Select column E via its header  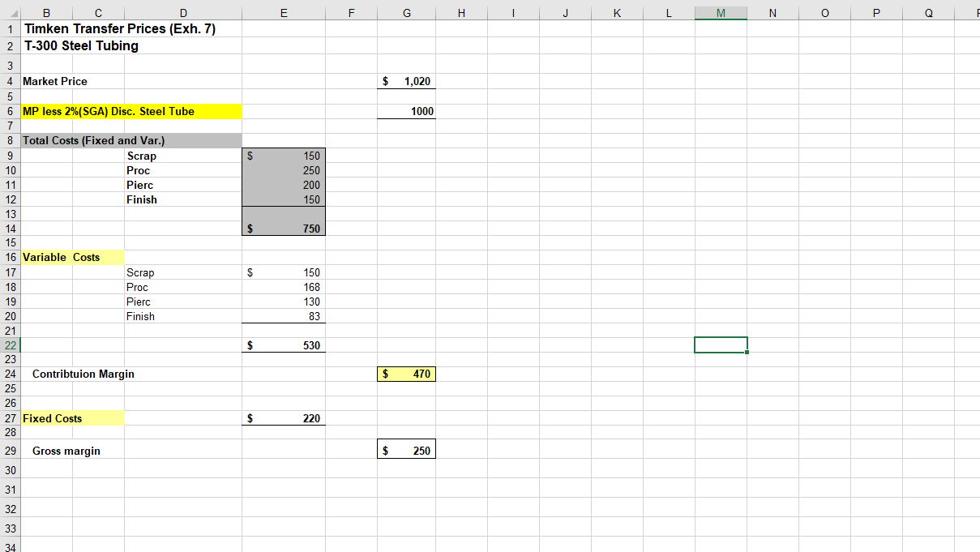pos(284,13)
